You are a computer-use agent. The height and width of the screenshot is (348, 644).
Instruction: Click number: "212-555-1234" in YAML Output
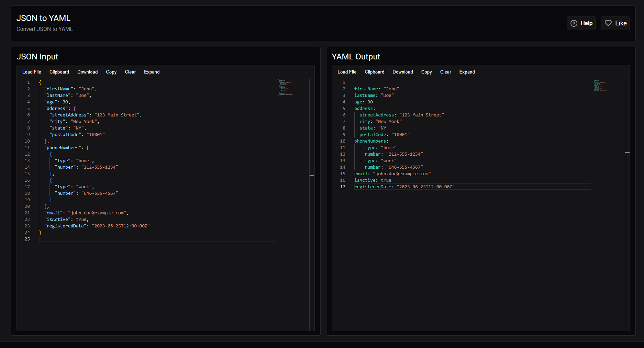(x=394, y=154)
